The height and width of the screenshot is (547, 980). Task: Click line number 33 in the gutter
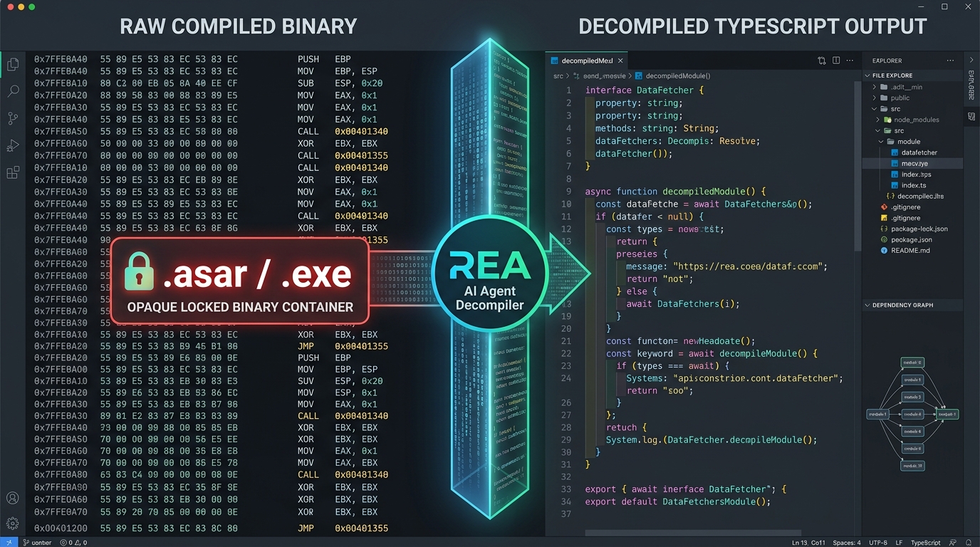(x=566, y=489)
